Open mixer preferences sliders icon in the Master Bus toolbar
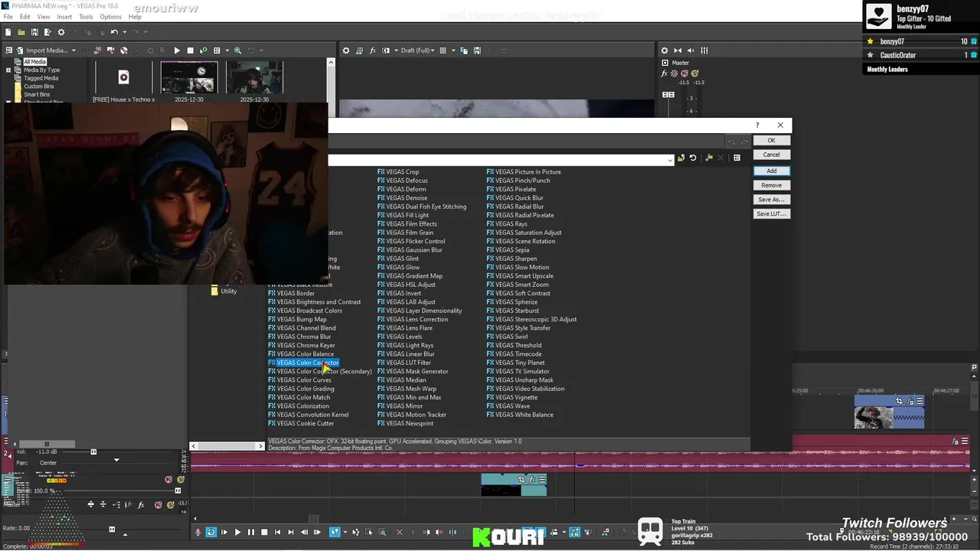 pos(704,51)
